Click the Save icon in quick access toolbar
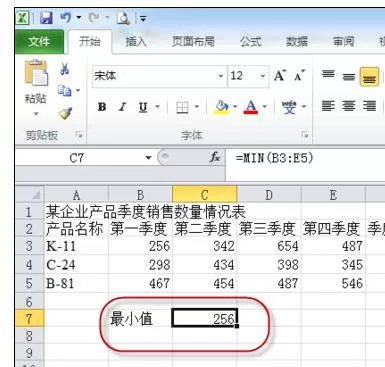 pos(46,17)
